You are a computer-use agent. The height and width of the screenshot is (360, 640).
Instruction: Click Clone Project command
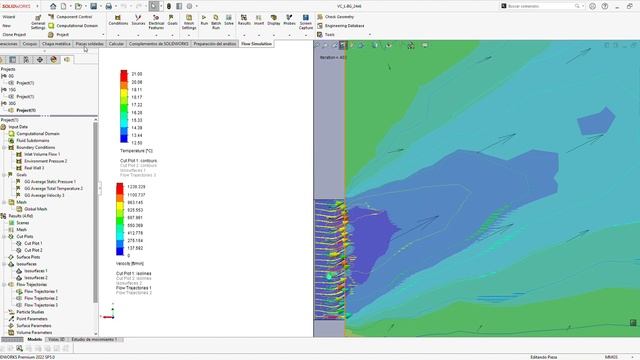tap(14, 34)
